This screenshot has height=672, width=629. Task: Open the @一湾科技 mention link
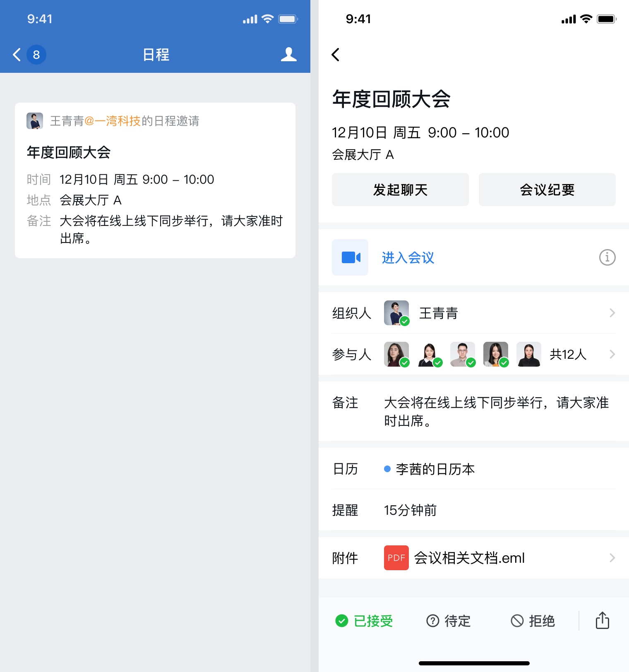112,121
